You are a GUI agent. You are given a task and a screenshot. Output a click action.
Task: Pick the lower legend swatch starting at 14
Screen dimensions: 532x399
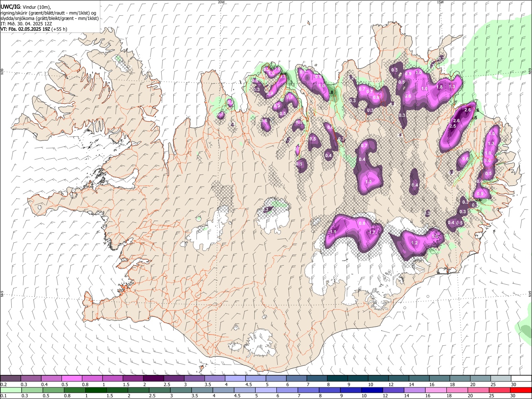[414, 390]
